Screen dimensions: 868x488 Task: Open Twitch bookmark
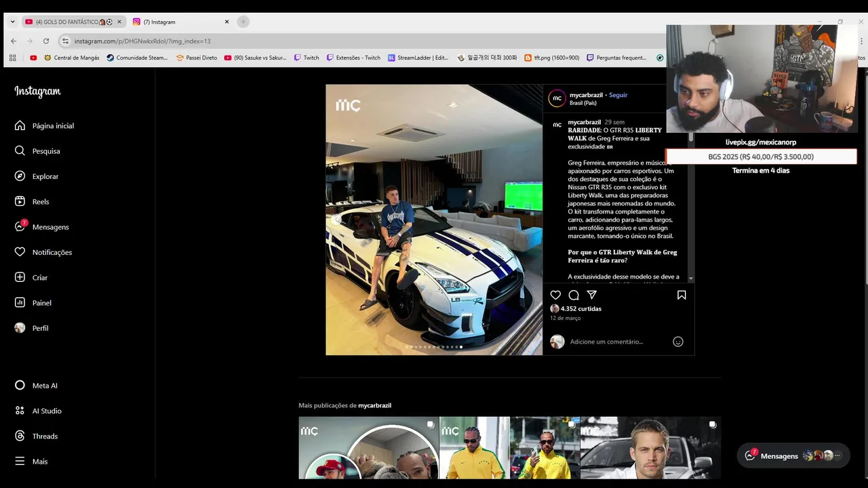tap(307, 58)
